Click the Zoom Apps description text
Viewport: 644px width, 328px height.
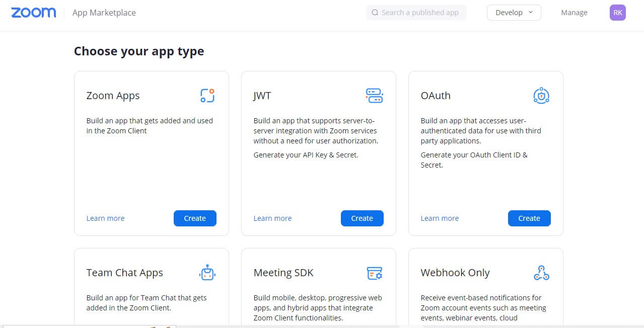150,126
